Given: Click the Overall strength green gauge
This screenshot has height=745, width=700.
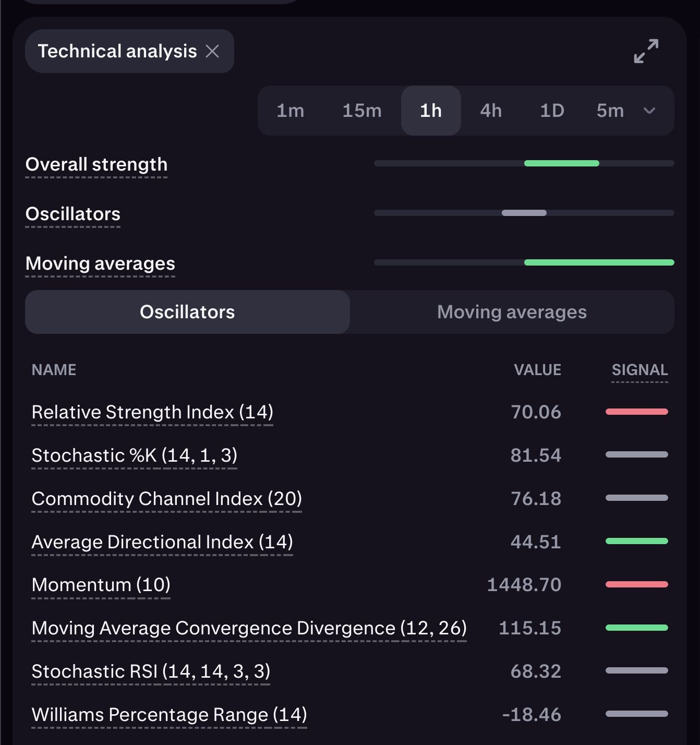Looking at the screenshot, I should pyautogui.click(x=561, y=163).
